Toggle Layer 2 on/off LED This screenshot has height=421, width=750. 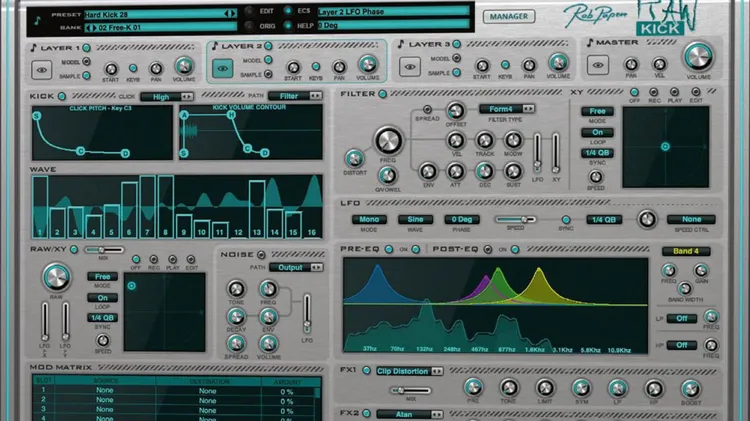click(x=268, y=46)
